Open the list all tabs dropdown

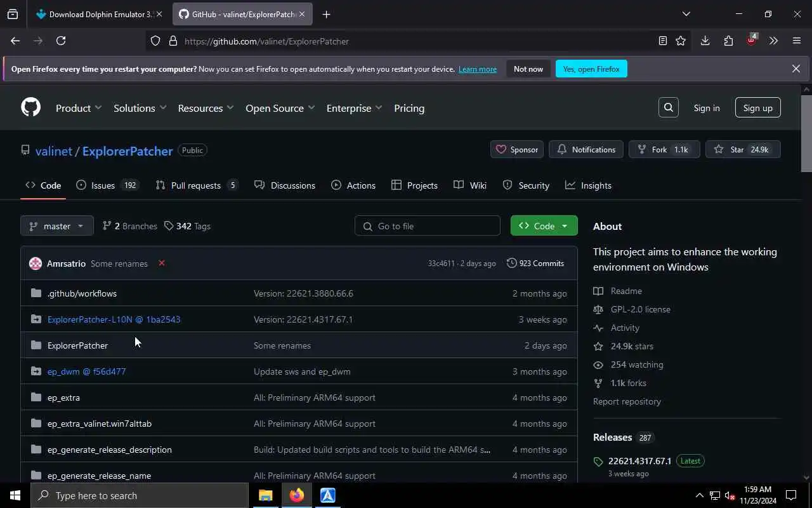tap(686, 14)
